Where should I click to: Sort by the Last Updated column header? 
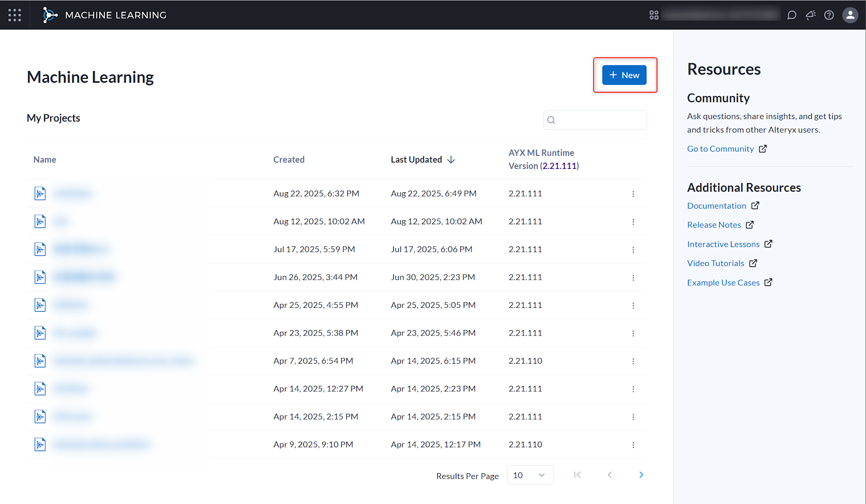coord(423,159)
